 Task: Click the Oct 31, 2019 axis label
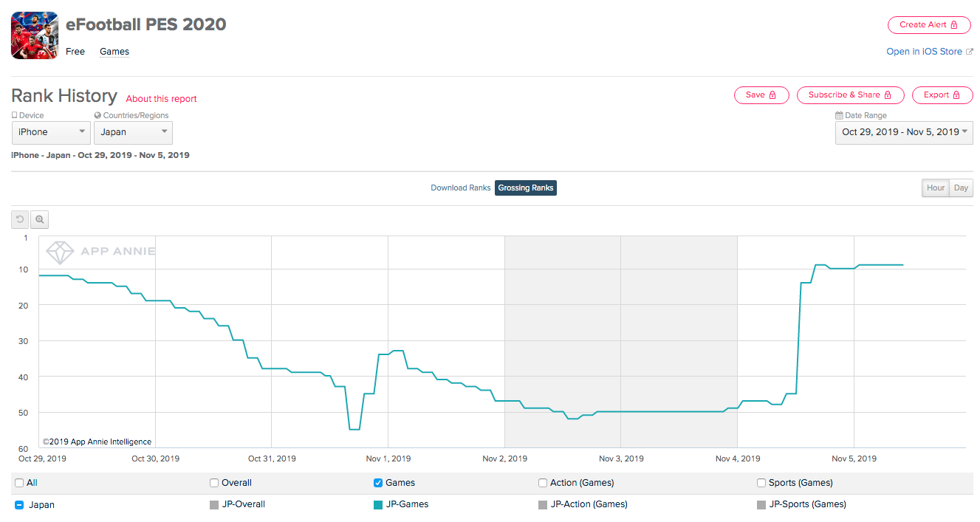tap(272, 459)
